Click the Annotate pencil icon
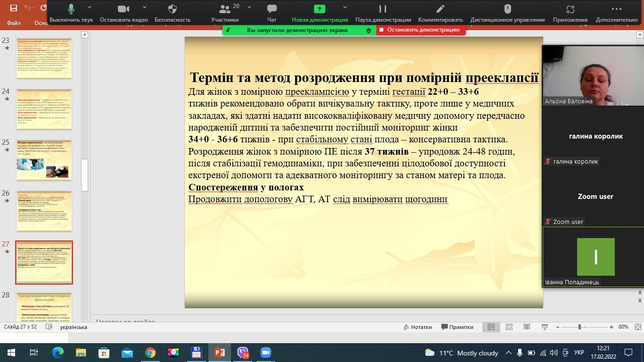Viewport: 644px width, 362px height. click(x=440, y=9)
